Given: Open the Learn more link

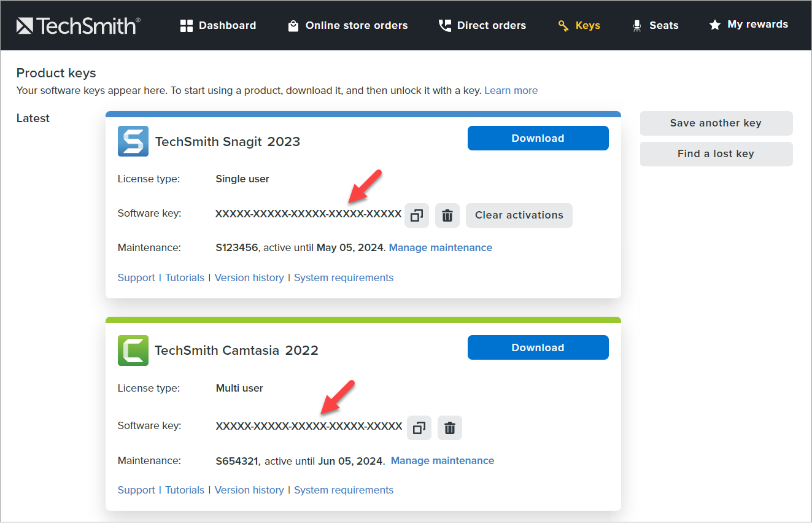Looking at the screenshot, I should pyautogui.click(x=511, y=90).
